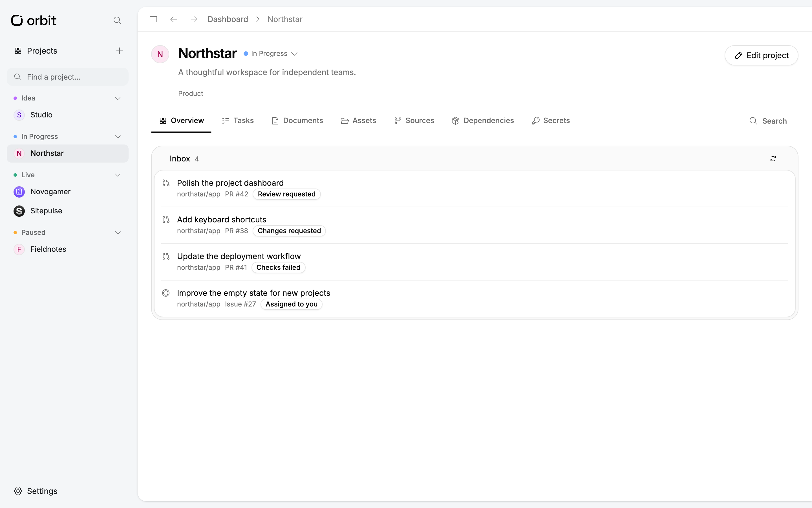Click the Assigned to you badge
812x508 pixels.
click(x=291, y=304)
